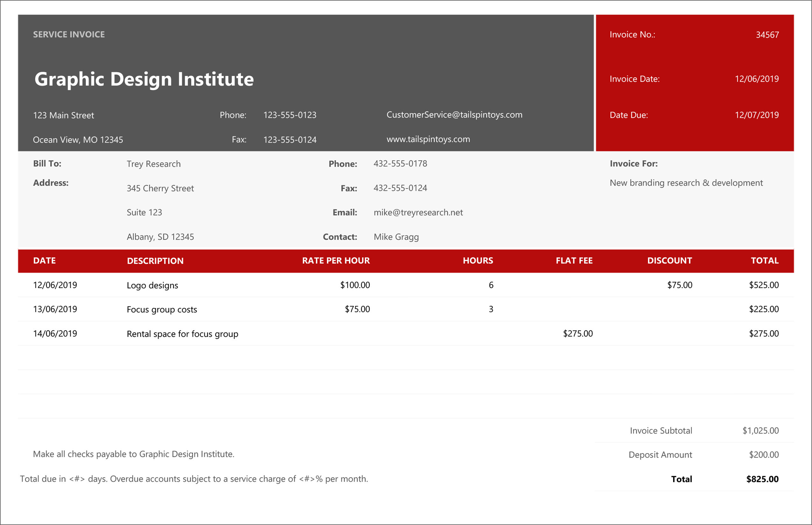This screenshot has height=525, width=812.
Task: Select the Deposit Amount value $200.00
Action: tap(764, 455)
